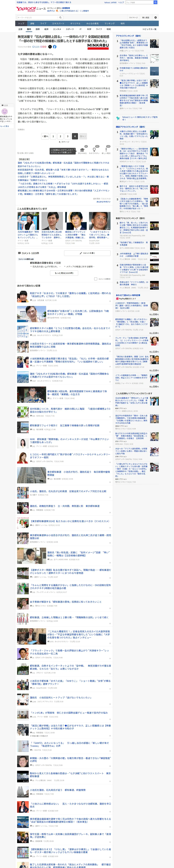Image resolution: width=174 pixels, height=868 pixels.
Task: Open 元AERA編集長 article thumbnail
Action: 28,221
